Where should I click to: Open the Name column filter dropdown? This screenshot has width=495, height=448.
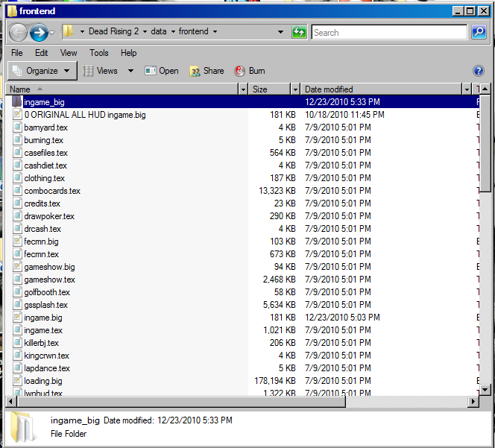243,89
